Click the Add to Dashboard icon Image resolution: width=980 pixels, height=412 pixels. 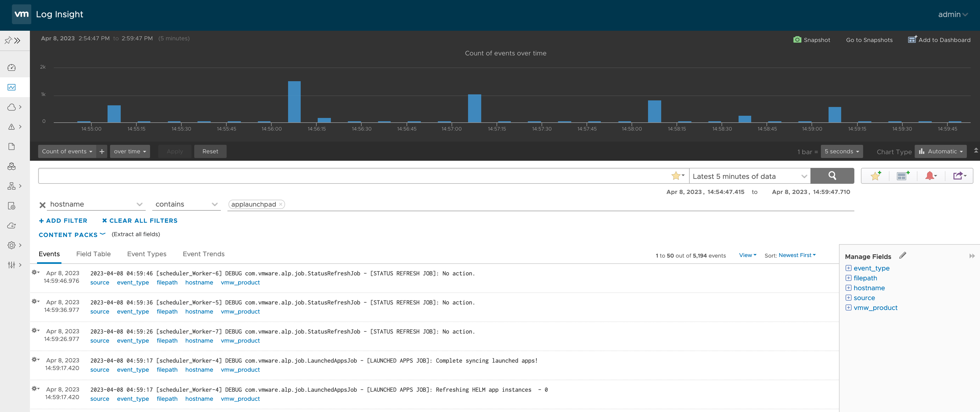pos(912,39)
